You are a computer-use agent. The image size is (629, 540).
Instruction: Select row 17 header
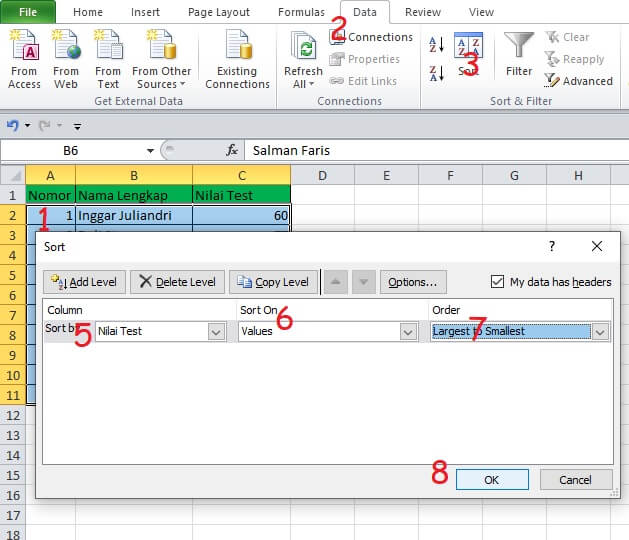[x=13, y=515]
